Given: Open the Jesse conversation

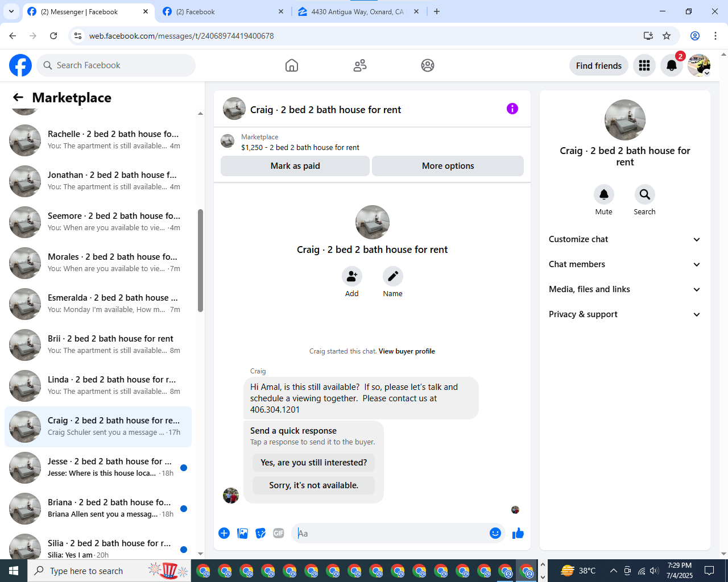Looking at the screenshot, I should point(98,468).
